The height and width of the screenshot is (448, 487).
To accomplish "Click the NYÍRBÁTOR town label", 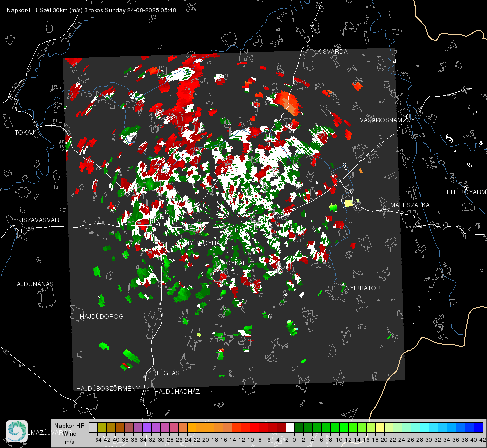I will 363,288.
